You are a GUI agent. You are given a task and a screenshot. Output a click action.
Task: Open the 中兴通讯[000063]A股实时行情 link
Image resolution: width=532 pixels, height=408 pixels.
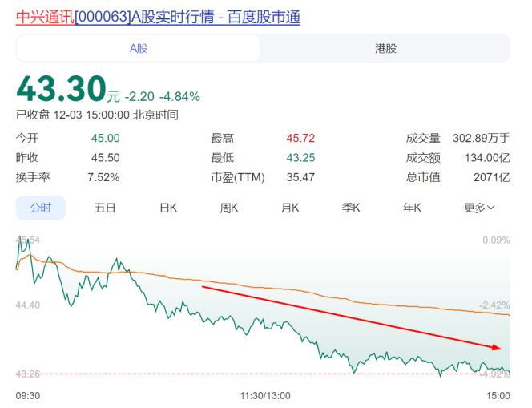(x=158, y=18)
